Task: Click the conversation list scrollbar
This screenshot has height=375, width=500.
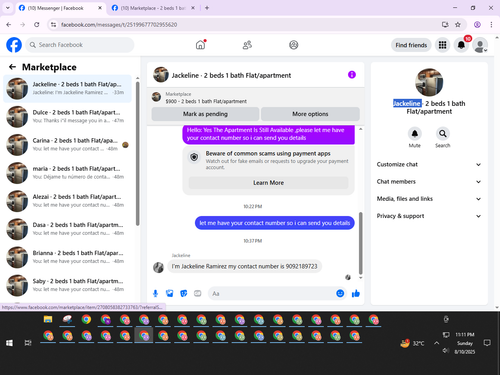Action: point(137,153)
